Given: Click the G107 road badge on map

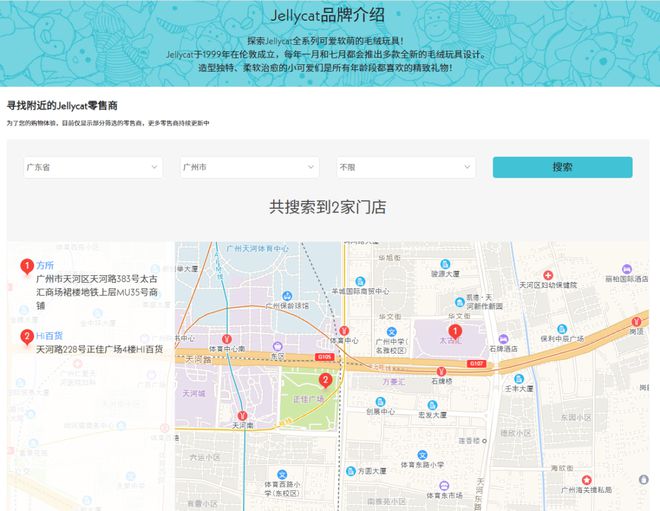Looking at the screenshot, I should 476,363.
